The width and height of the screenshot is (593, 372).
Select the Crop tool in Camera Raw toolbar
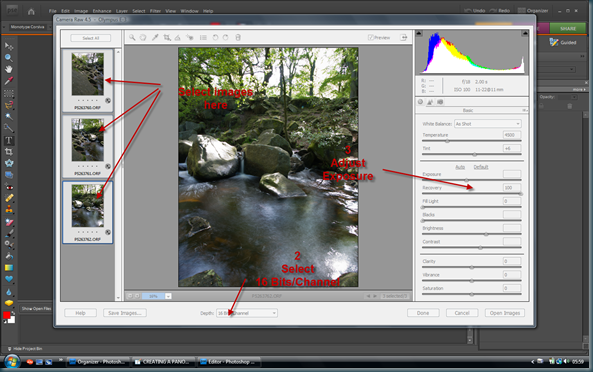pos(167,37)
